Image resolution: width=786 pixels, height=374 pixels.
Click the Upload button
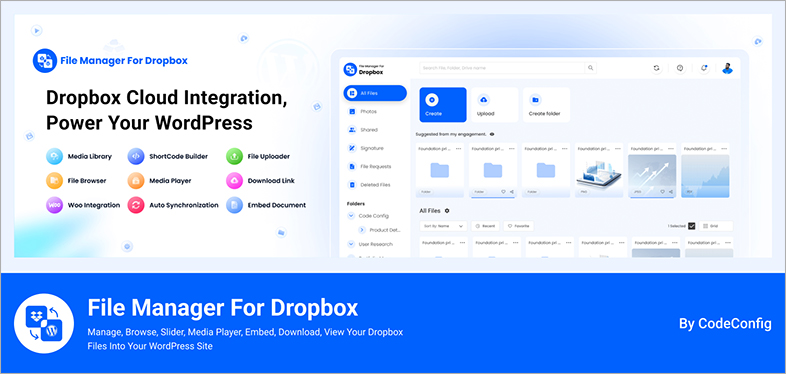[x=495, y=105]
